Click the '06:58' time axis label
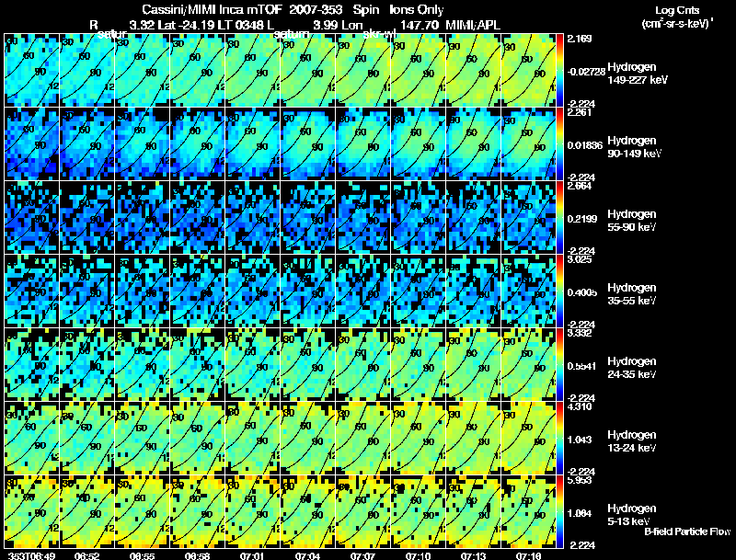This screenshot has height=560, width=736. point(197,555)
